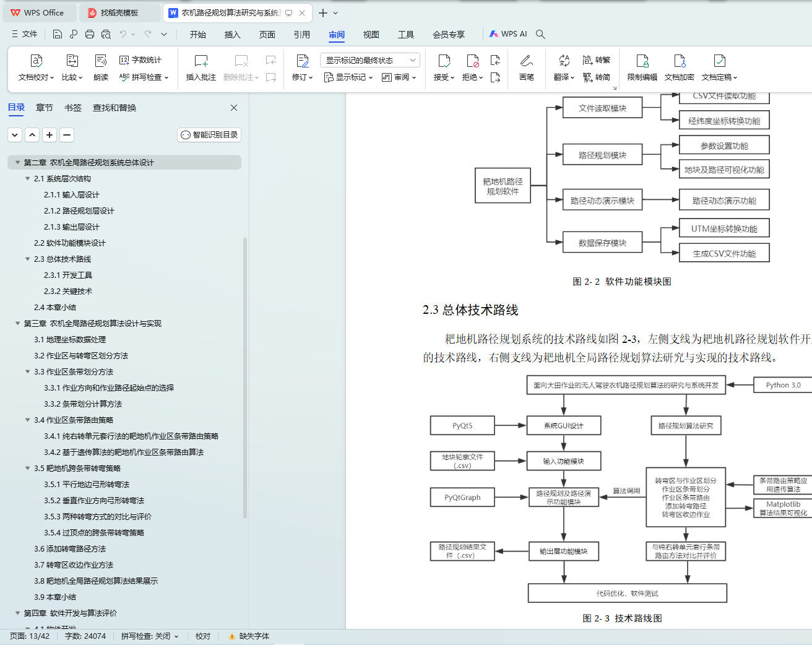Start 朗读 read aloud
This screenshot has height=645, width=812.
(x=101, y=68)
